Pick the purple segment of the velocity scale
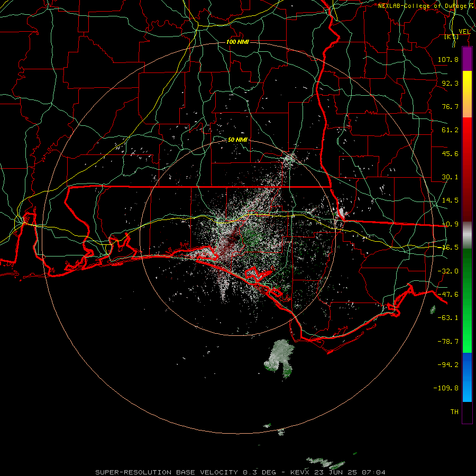Viewport: 476px width, 476px height. [x=467, y=59]
